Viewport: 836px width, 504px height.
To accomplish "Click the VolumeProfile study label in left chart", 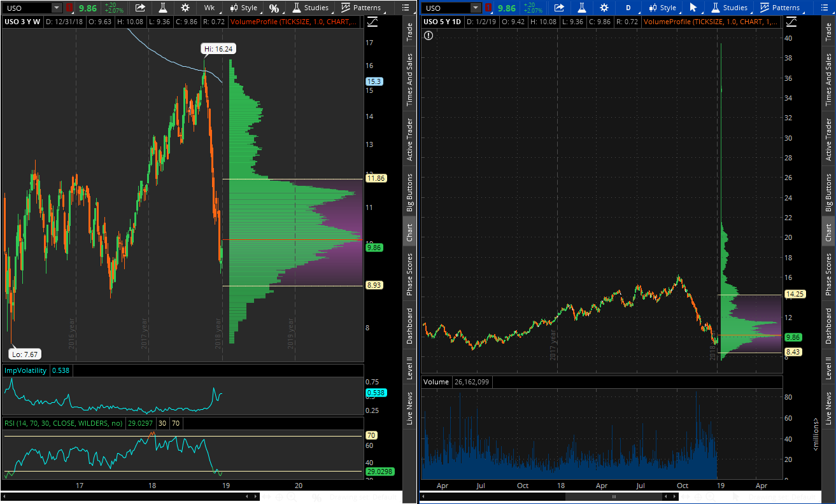I will 294,21.
